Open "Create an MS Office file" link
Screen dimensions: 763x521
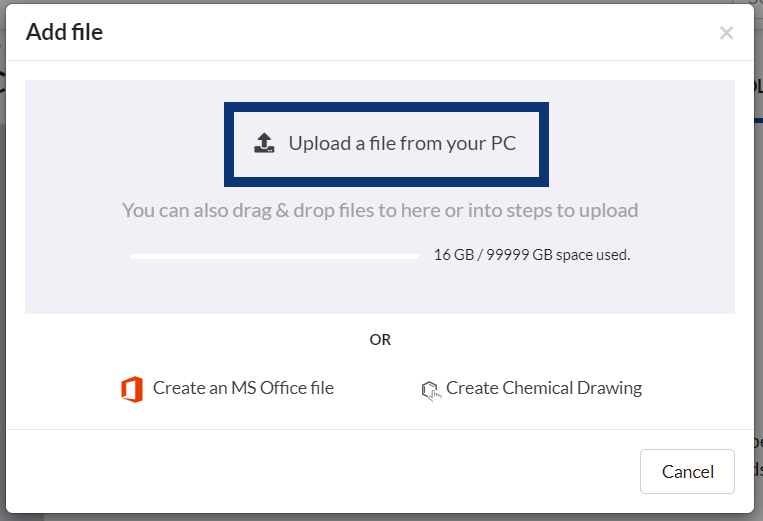pyautogui.click(x=243, y=388)
